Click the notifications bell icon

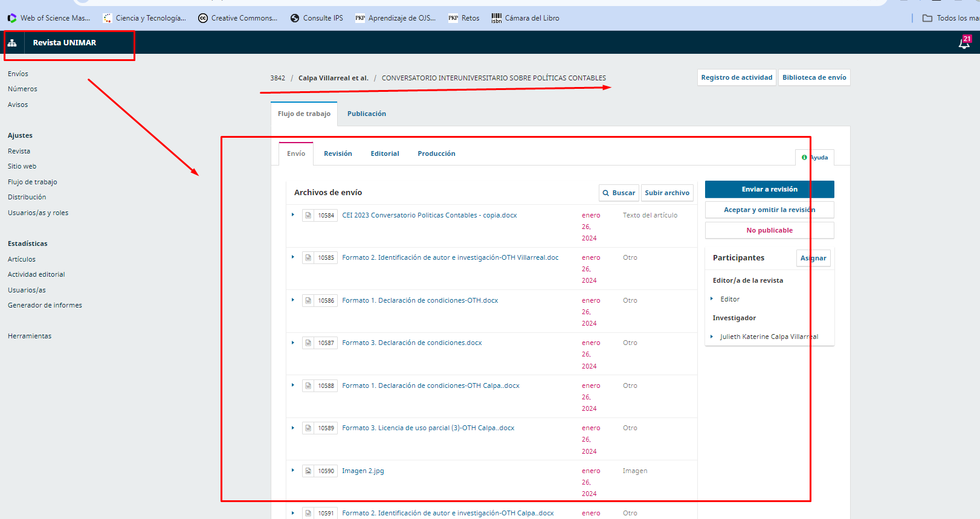point(964,43)
